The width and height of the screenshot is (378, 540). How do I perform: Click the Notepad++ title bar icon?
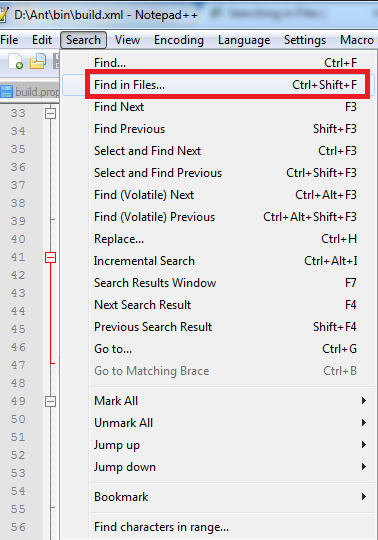3,15
